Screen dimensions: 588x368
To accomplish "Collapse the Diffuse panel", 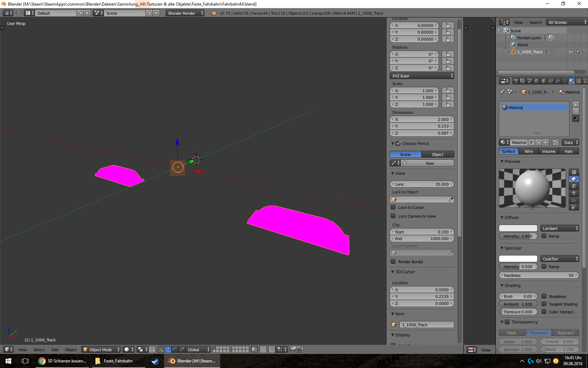I will (x=502, y=217).
